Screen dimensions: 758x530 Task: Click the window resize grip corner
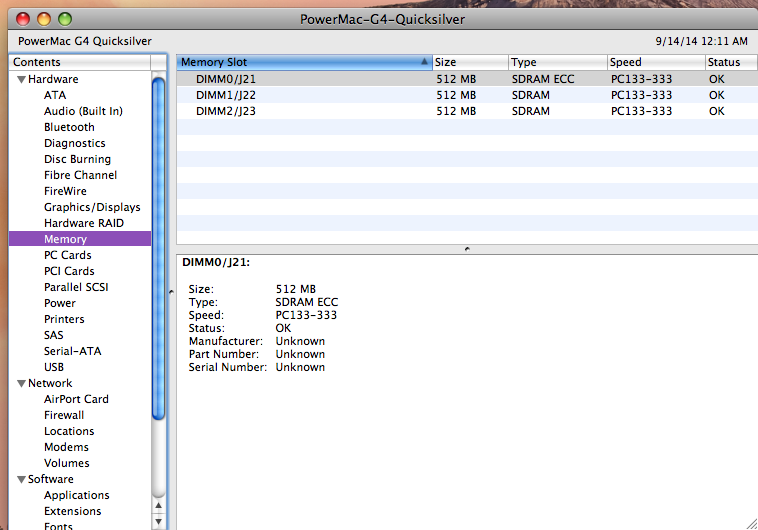(x=752, y=524)
